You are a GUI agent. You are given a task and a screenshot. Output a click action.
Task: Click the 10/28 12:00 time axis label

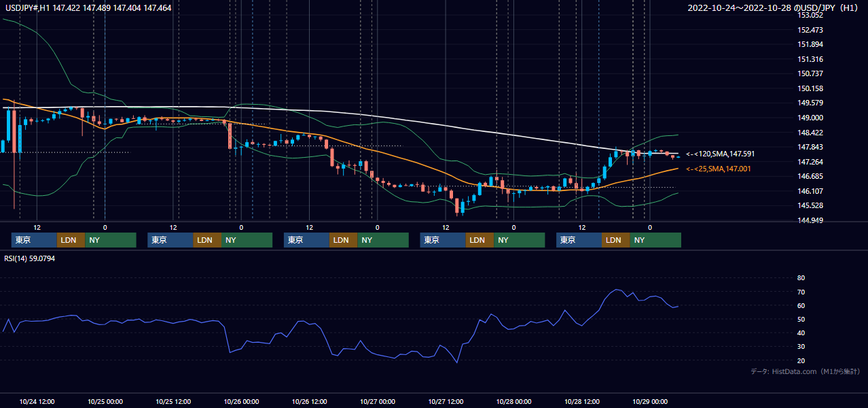coord(582,401)
